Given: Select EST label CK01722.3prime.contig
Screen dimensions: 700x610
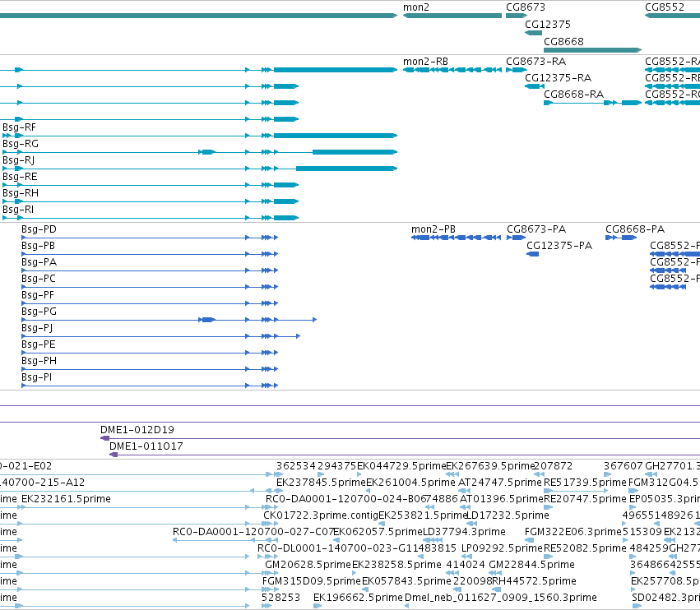Looking at the screenshot, I should point(321,515).
